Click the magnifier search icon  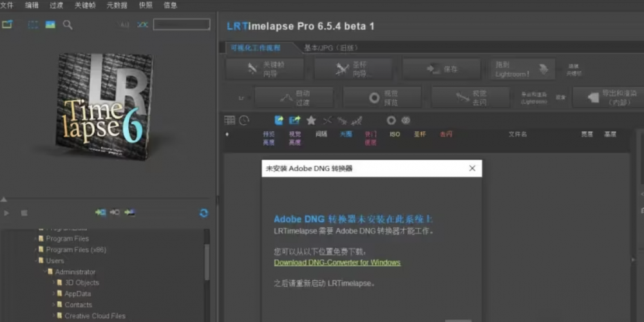68,24
